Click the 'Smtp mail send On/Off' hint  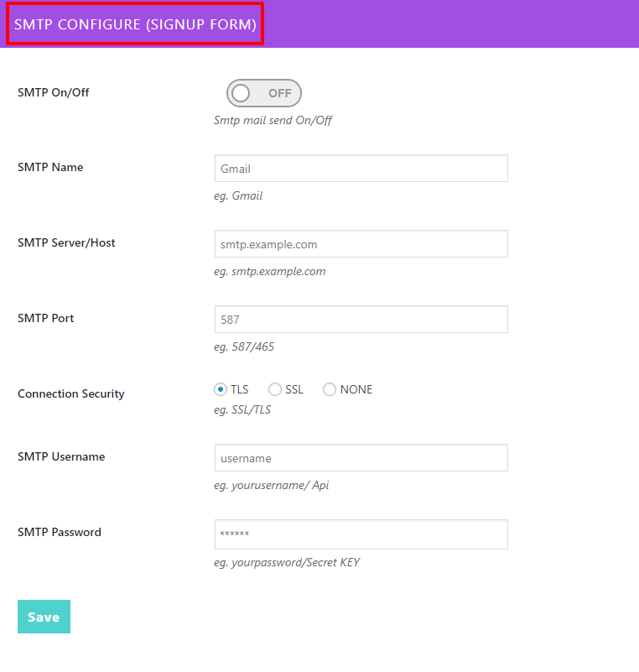(x=273, y=120)
